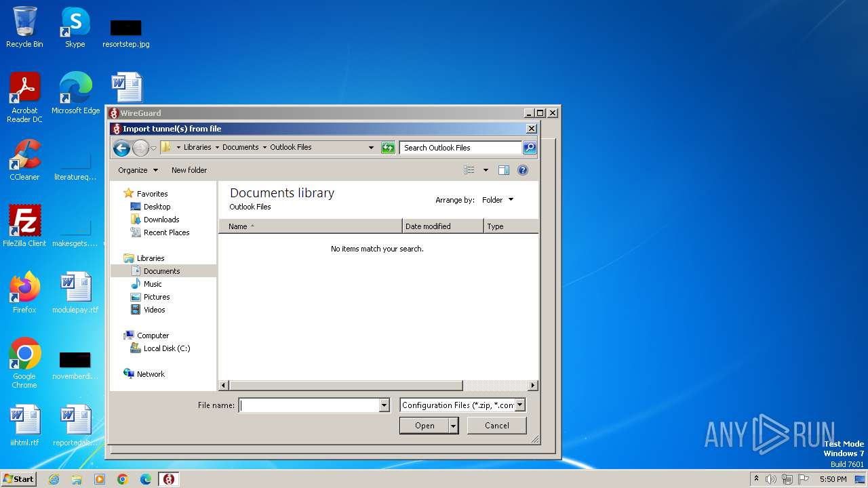
Task: Open the Start menu
Action: [18, 479]
